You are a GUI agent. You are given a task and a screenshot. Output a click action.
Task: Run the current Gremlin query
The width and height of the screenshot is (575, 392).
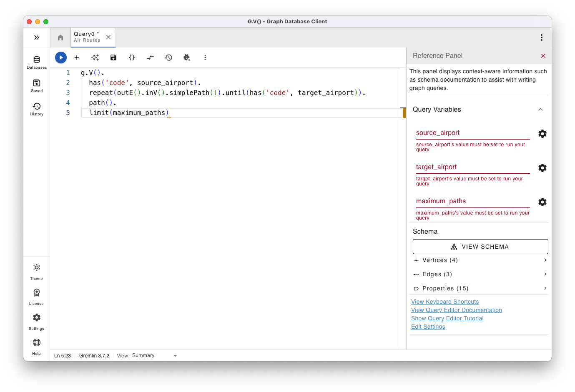coord(60,57)
